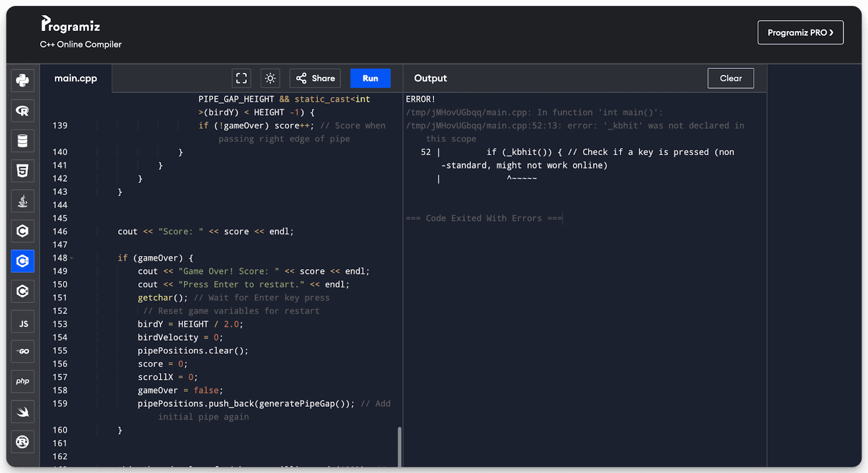Open the HTML5 editor icon
Viewport: 868px width, 473px height.
pyautogui.click(x=22, y=171)
